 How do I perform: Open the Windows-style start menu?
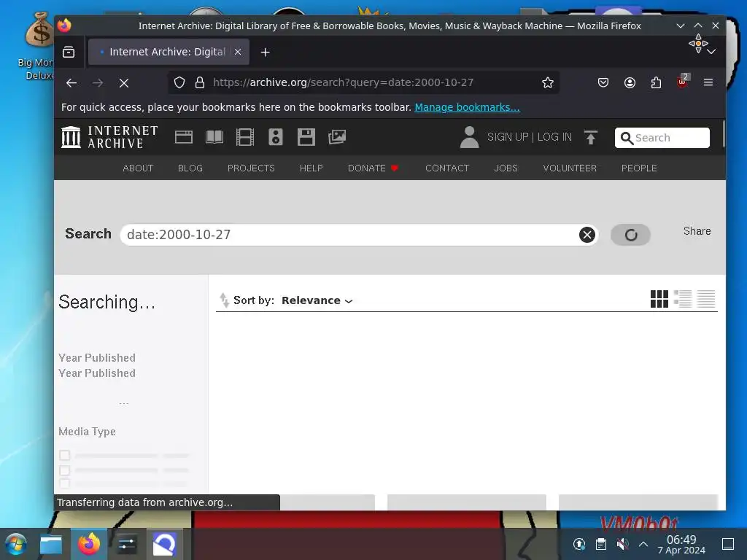pos(16,544)
